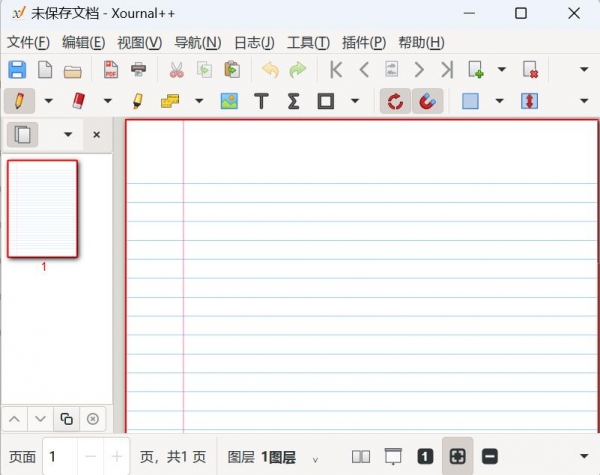Select the rectangle shape tool
This screenshot has height=475, width=600.
(326, 101)
